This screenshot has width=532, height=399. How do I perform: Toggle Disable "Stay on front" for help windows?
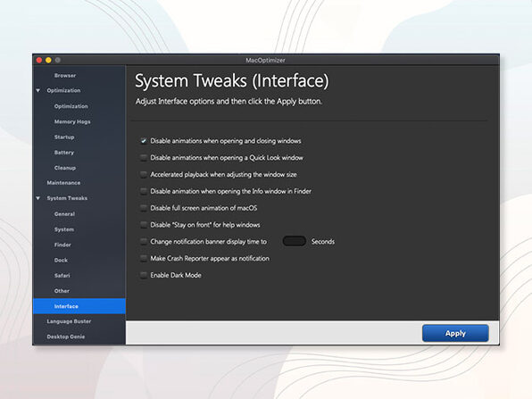coord(144,225)
